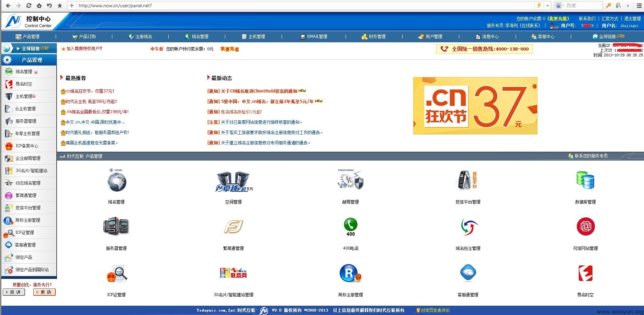
Task: Open the 邮局管理 mail icon
Action: (350, 180)
